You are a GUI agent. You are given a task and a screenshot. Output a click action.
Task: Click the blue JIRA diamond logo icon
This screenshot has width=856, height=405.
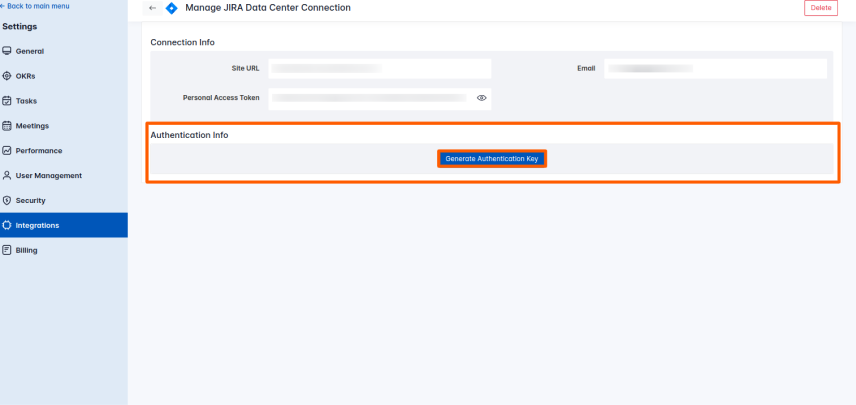click(171, 8)
